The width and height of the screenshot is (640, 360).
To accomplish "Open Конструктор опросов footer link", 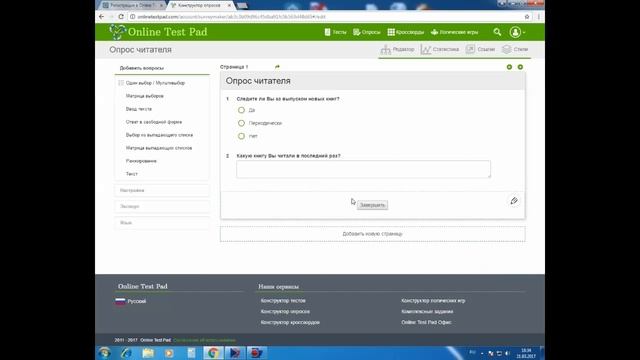I will tap(285, 311).
